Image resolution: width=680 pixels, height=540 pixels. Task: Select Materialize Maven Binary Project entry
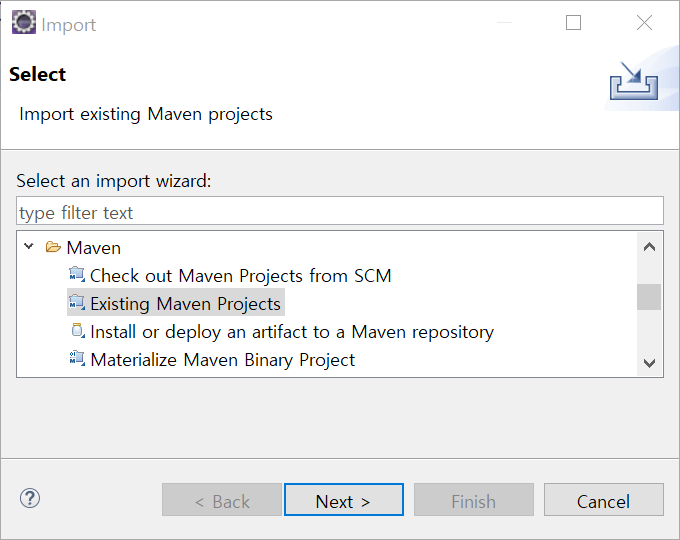[x=222, y=360]
